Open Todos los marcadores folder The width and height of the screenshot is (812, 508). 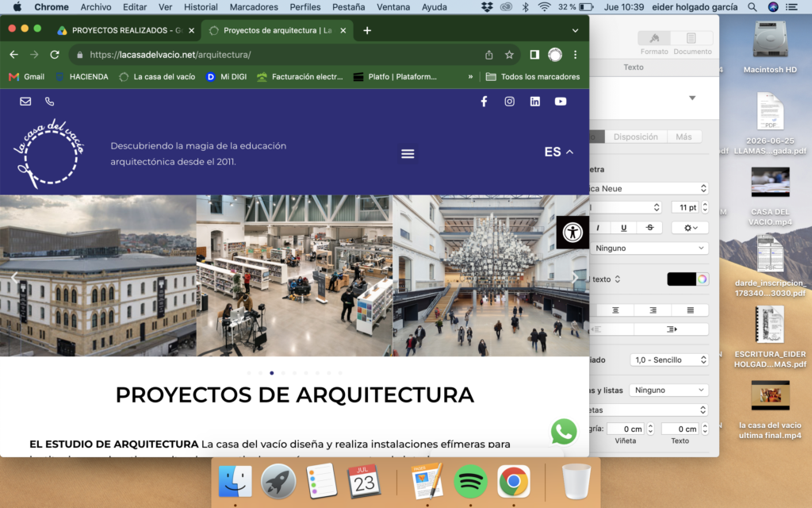pos(533,77)
